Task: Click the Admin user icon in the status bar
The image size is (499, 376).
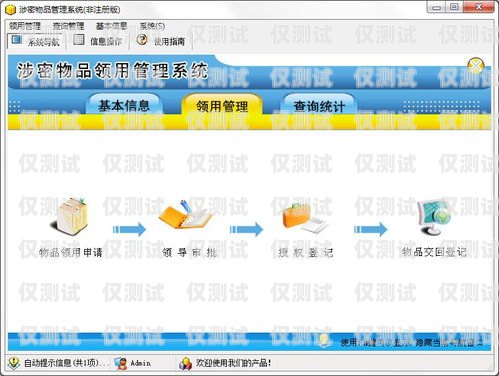Action: point(121,363)
